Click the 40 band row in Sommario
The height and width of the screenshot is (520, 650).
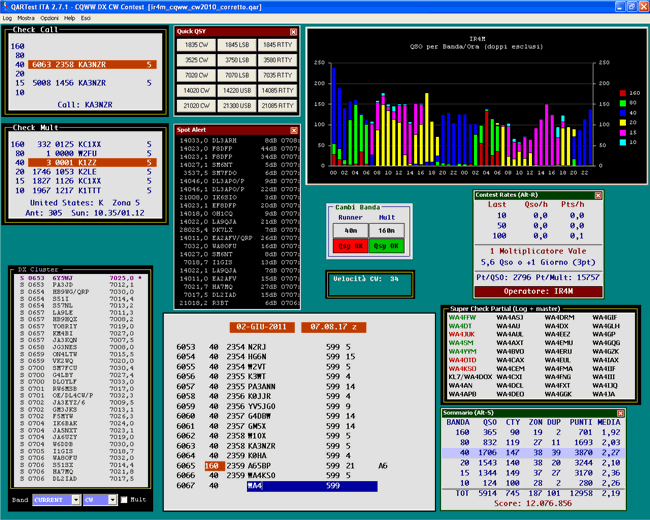pyautogui.click(x=533, y=453)
